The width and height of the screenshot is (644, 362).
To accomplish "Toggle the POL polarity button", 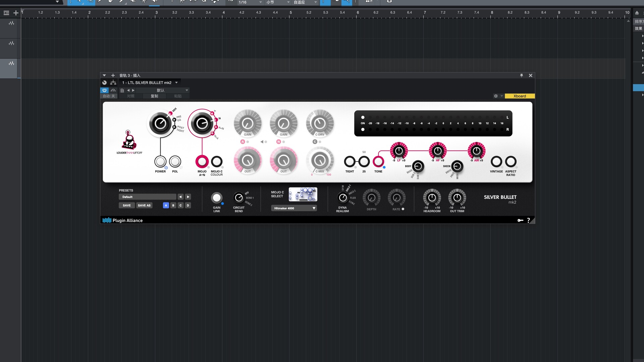I will click(175, 162).
